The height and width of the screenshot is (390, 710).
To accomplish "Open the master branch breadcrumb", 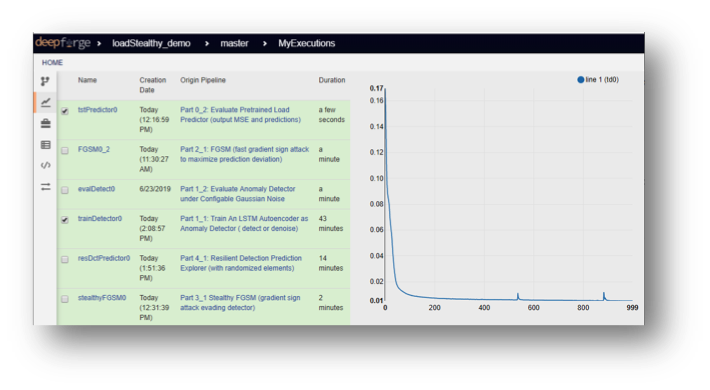I will pos(235,43).
